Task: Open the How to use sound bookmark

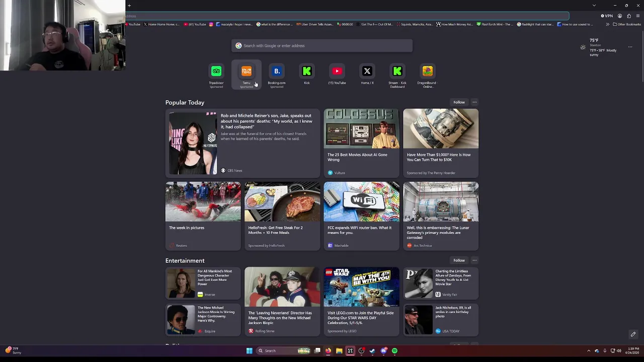Action: click(575, 24)
